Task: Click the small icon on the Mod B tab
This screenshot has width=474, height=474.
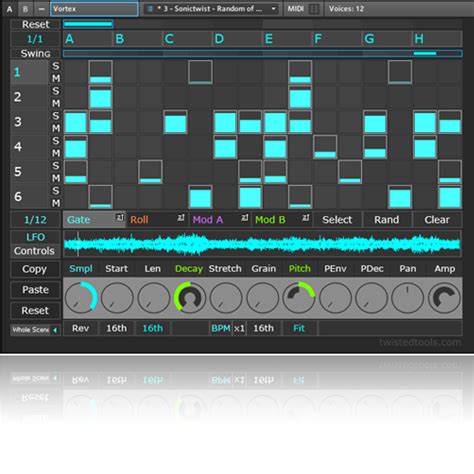Action: pos(306,217)
